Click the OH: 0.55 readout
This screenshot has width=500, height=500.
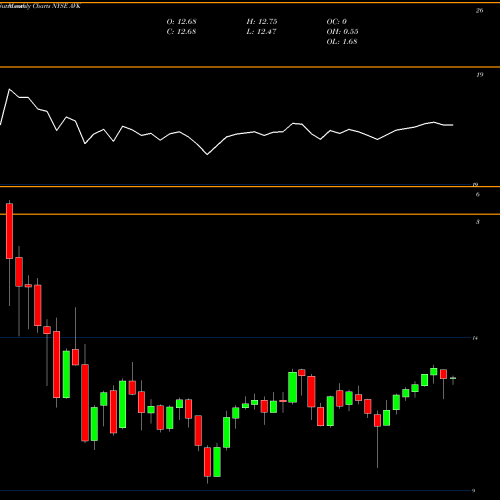pyautogui.click(x=342, y=32)
